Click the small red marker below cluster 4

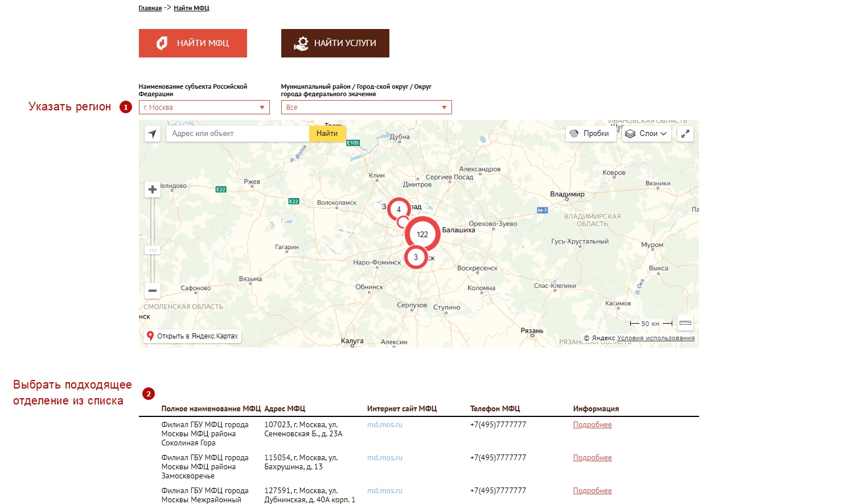403,222
